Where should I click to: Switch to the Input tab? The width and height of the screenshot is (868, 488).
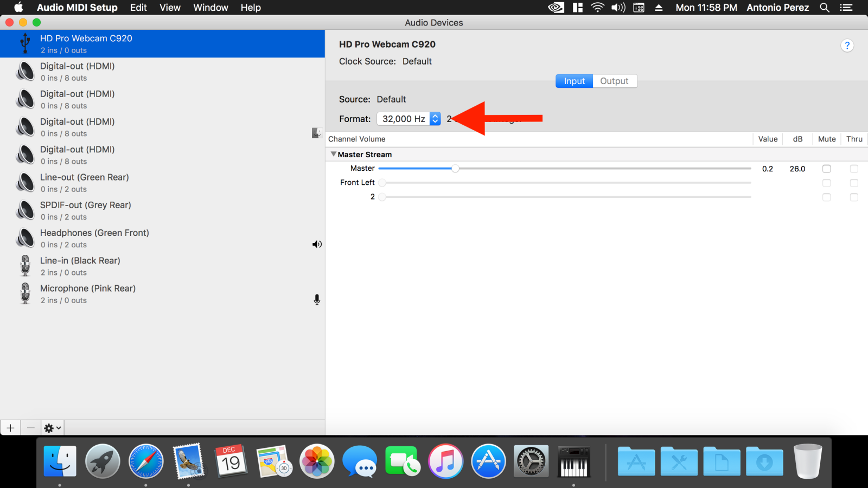click(x=574, y=81)
